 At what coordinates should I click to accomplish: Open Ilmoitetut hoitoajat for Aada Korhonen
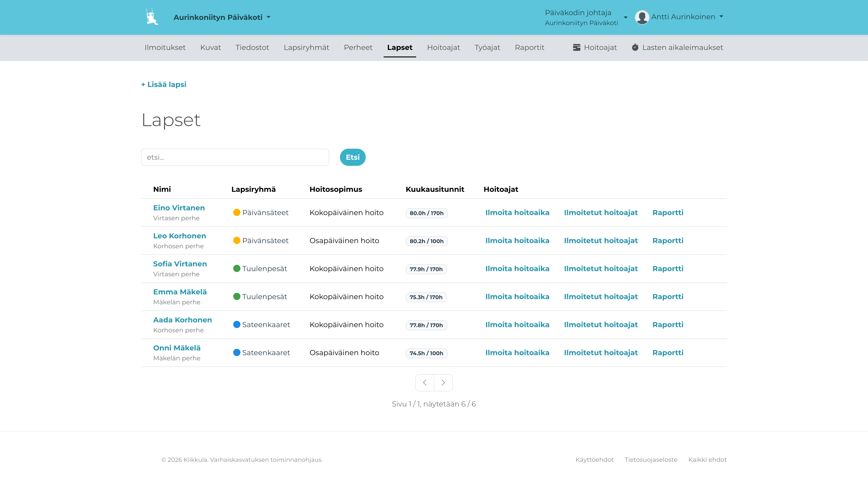[601, 324]
